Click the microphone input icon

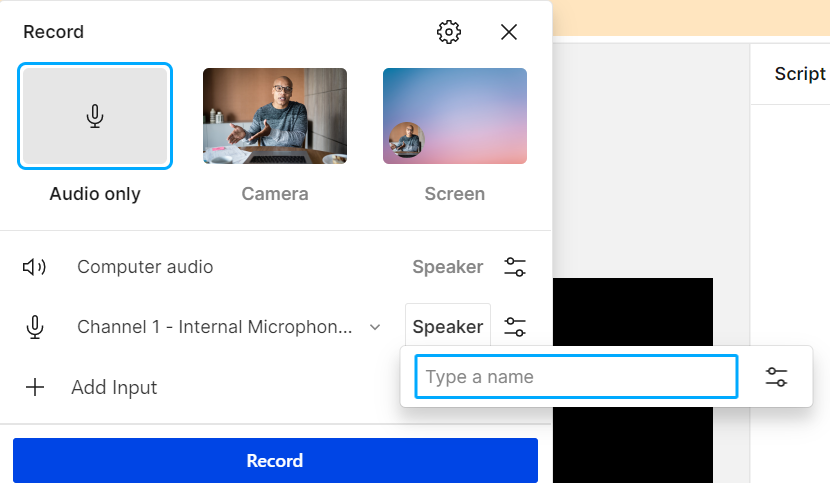tap(35, 327)
